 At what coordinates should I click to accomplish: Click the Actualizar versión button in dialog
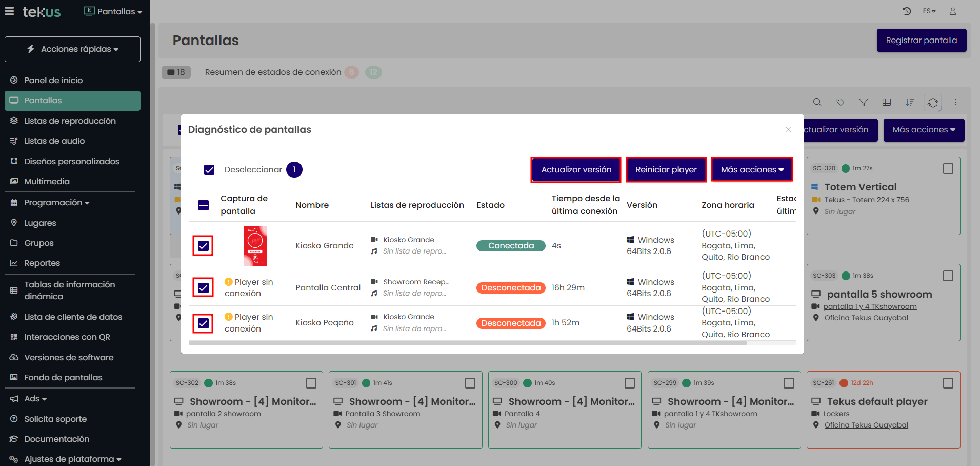click(576, 170)
